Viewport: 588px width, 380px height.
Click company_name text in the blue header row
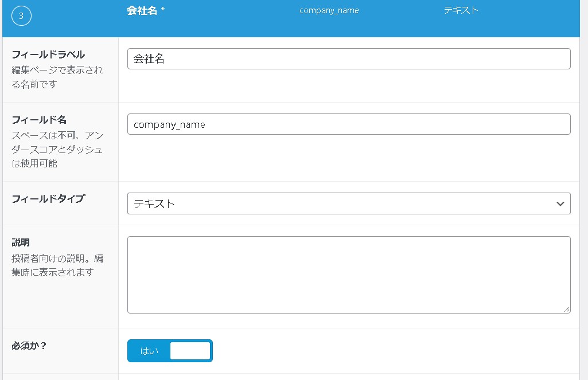tap(329, 11)
